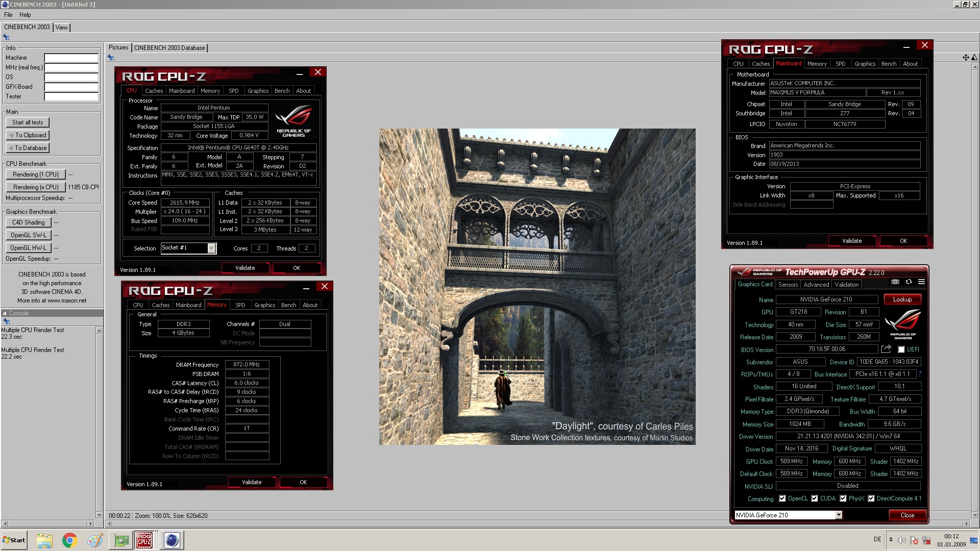Click the CINEBENCH title bar application icon
Screen dimensions: 980x551
pyautogui.click(x=5, y=5)
